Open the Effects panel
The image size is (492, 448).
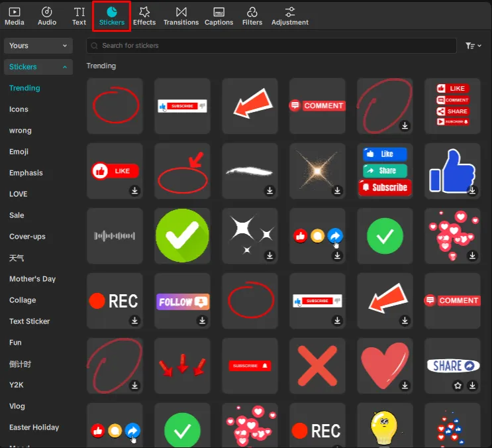pyautogui.click(x=144, y=16)
